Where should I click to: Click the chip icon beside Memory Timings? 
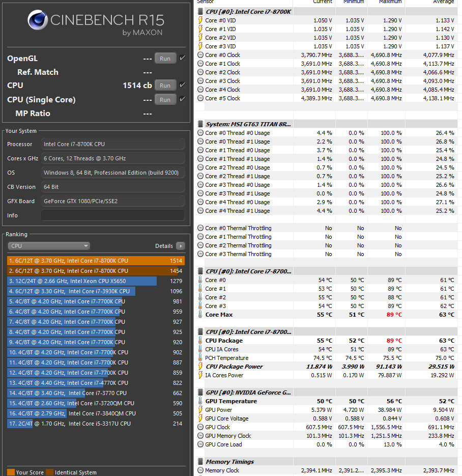200,461
